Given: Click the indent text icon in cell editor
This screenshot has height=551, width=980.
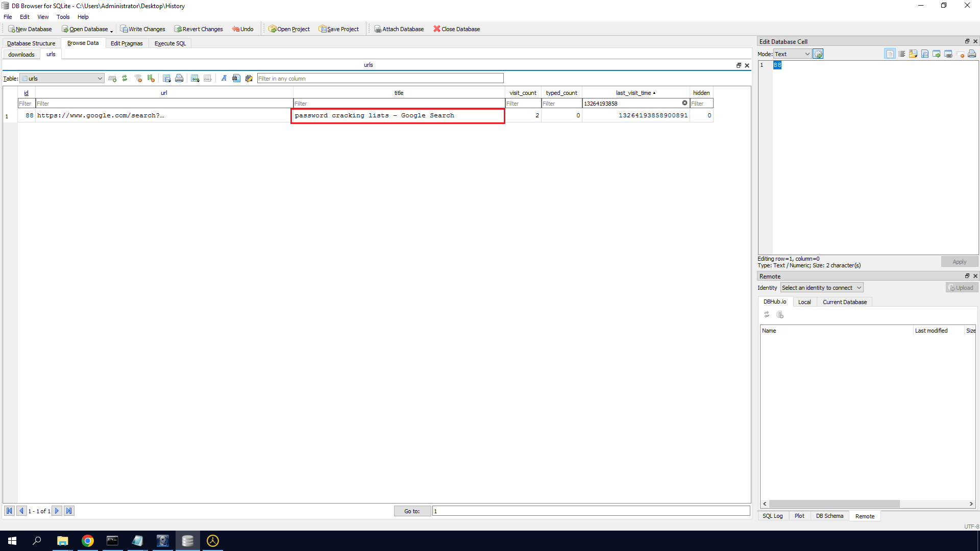Looking at the screenshot, I should [902, 54].
